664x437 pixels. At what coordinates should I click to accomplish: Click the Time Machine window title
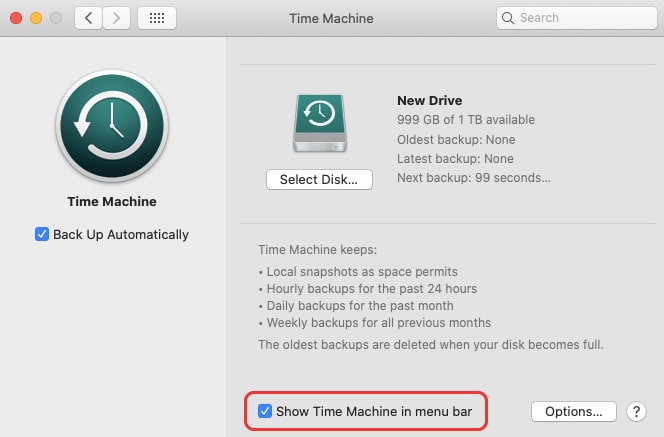[x=332, y=18]
